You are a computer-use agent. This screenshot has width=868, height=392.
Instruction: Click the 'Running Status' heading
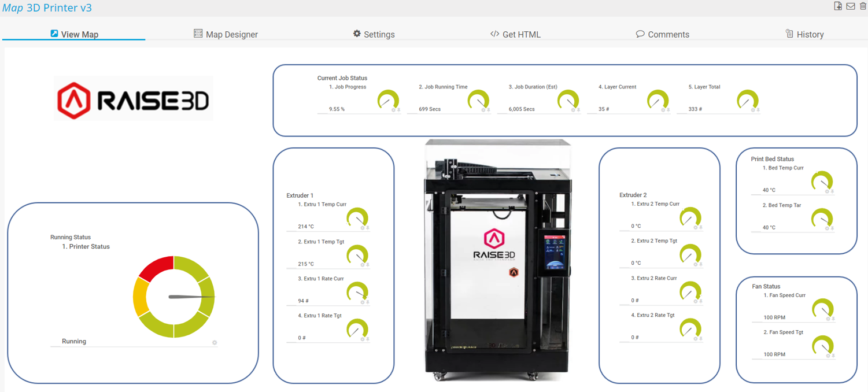(71, 237)
